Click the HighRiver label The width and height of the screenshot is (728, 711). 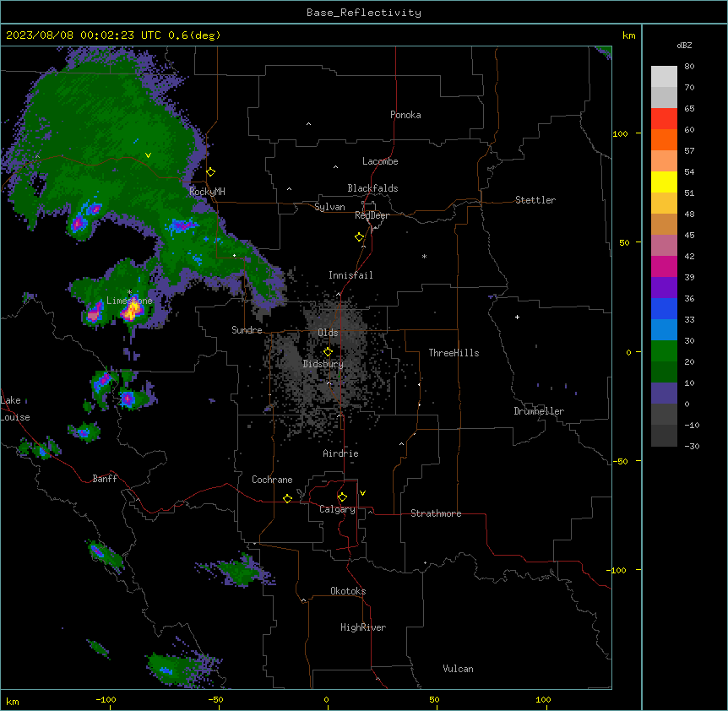(x=363, y=627)
